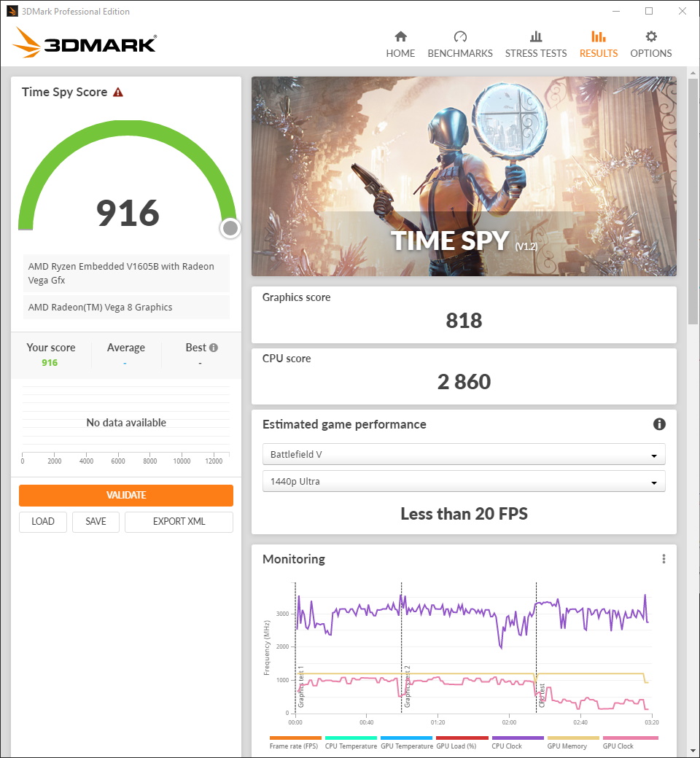Screen dimensions: 700x758
Task: Click the Average score label
Action: pos(125,348)
